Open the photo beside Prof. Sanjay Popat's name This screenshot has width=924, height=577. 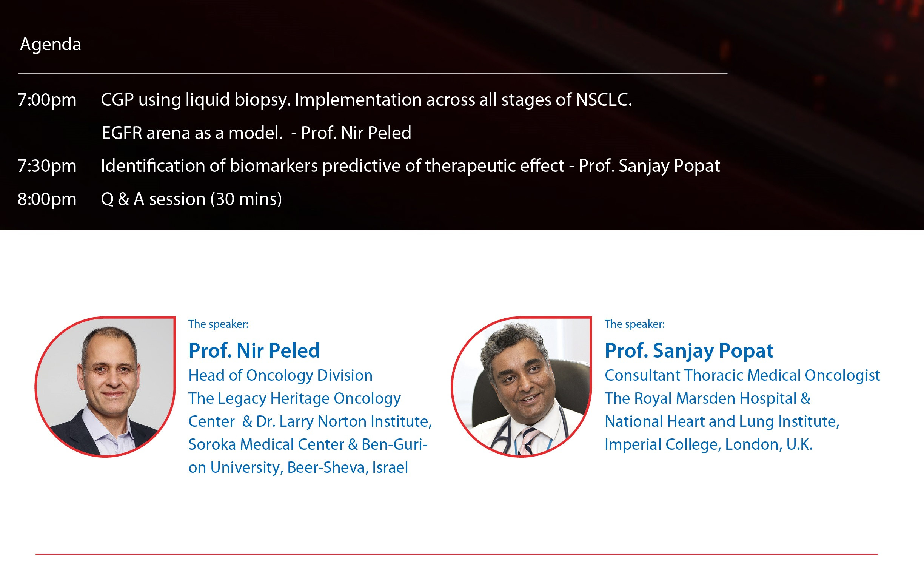click(x=521, y=386)
